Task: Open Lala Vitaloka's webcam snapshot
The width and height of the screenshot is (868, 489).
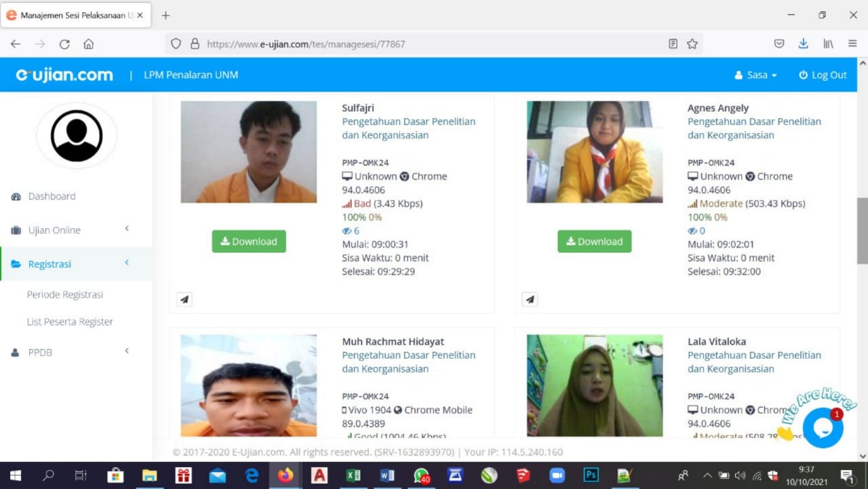Action: coord(595,385)
